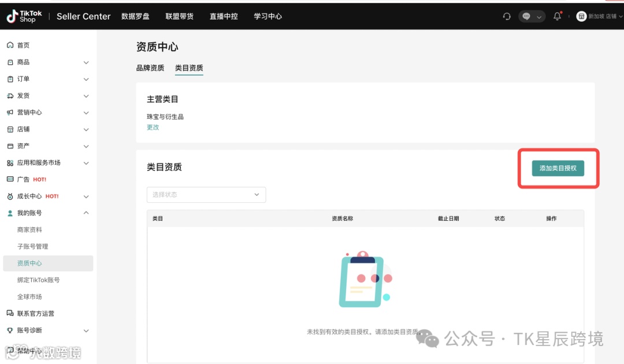Click the home icon beside 首页
This screenshot has width=624, height=364.
10,45
